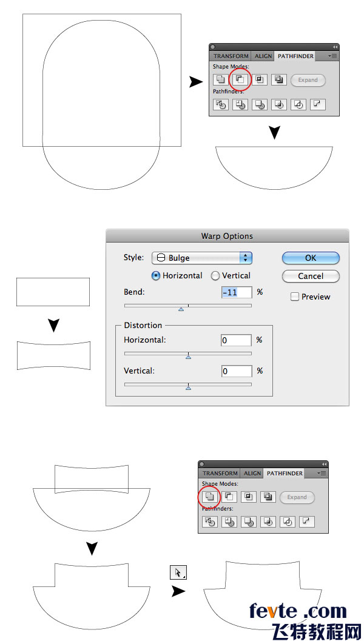Click the Bend slider handle

click(181, 309)
